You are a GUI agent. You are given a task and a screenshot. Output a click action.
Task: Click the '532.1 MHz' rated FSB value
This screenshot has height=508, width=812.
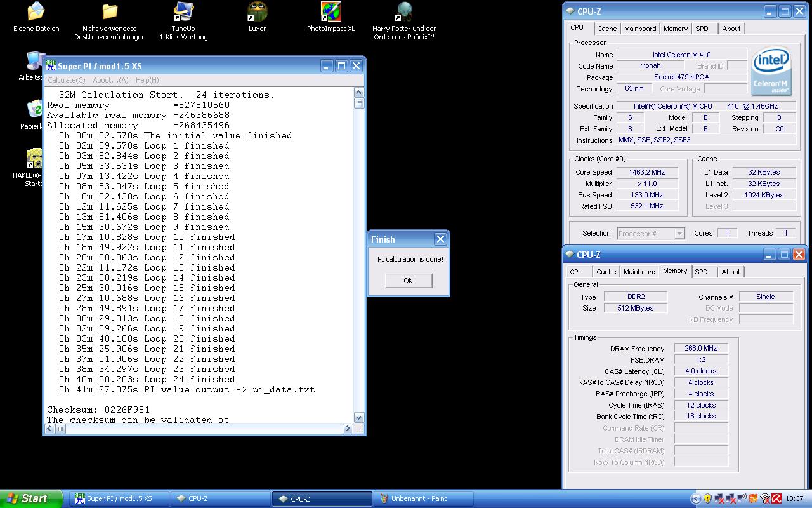point(647,206)
